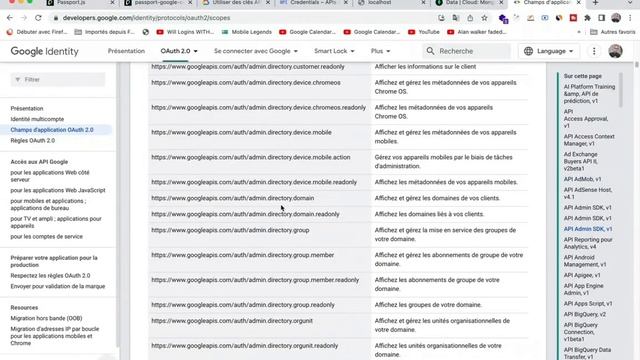Viewport: 640px width, 360px height.
Task: Click admin.directory.device.chromeos.readonly scope URL
Action: (258, 108)
